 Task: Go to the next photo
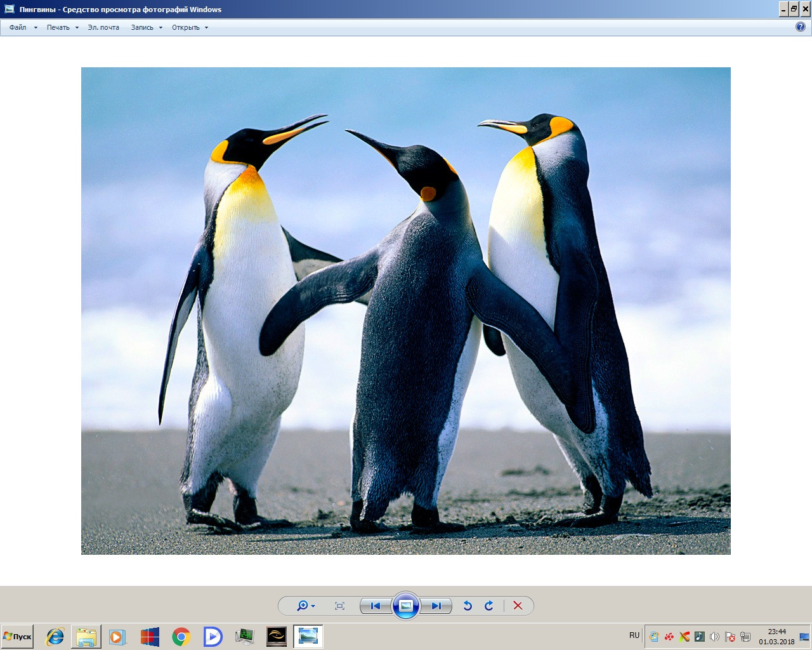click(x=436, y=606)
